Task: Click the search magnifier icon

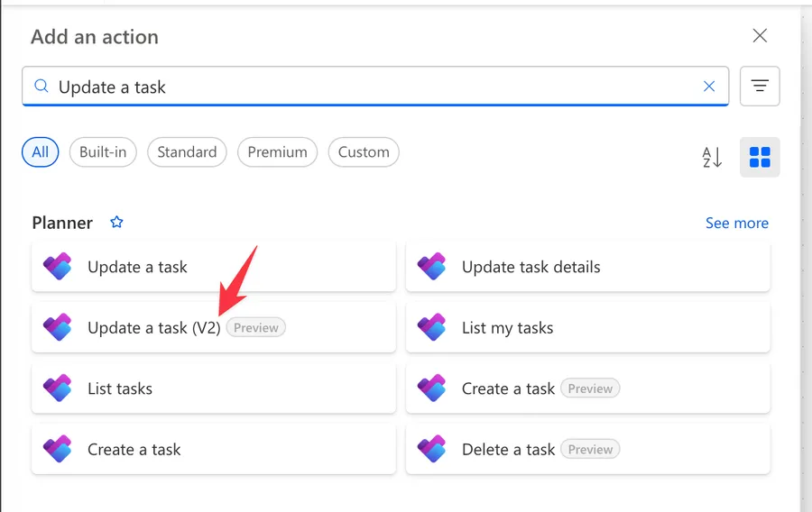Action: (x=41, y=87)
